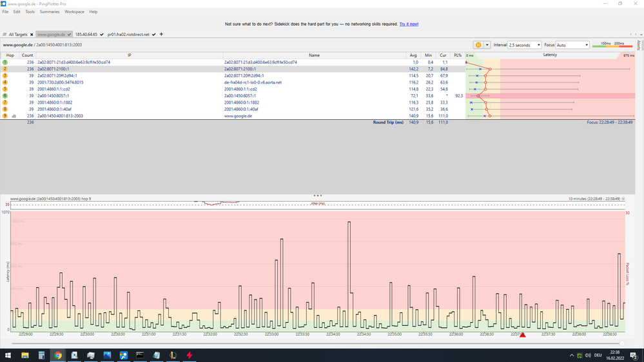Click the Try it now! link
Image resolution: width=644 pixels, height=362 pixels.
[409, 24]
